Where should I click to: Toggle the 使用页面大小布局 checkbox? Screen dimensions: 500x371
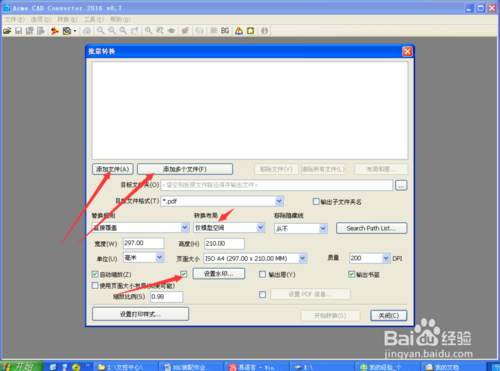click(x=95, y=286)
